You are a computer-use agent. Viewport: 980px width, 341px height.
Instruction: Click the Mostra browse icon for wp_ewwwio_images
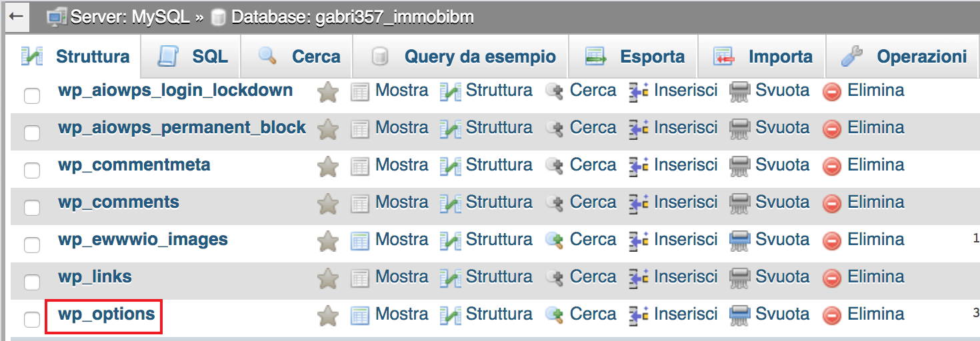pos(360,240)
